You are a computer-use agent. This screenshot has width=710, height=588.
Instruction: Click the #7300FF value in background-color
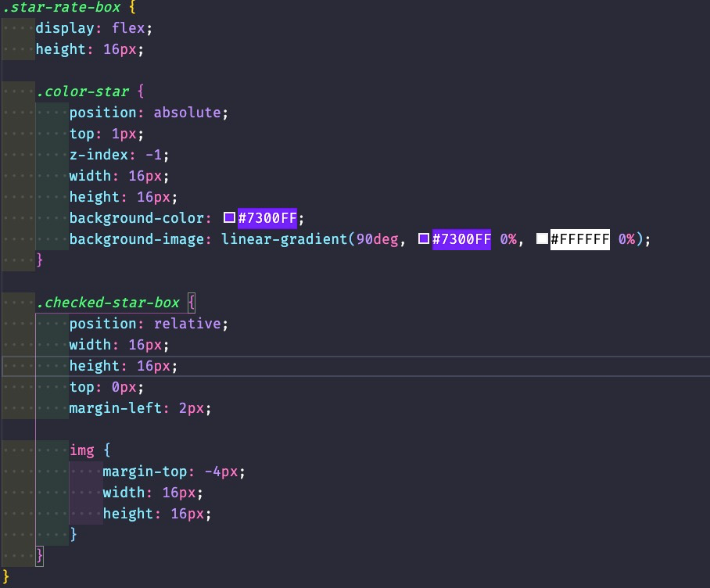pos(267,218)
